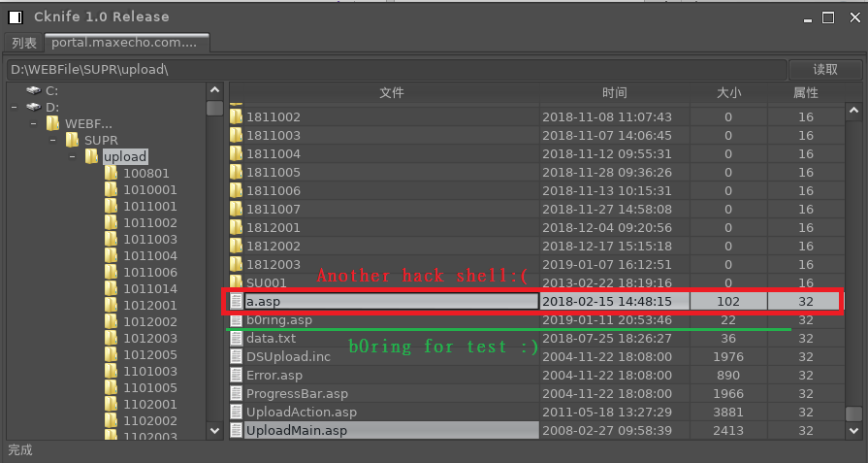This screenshot has width=868, height=463.
Task: Select the 1011014 folder in tree
Action: [149, 288]
